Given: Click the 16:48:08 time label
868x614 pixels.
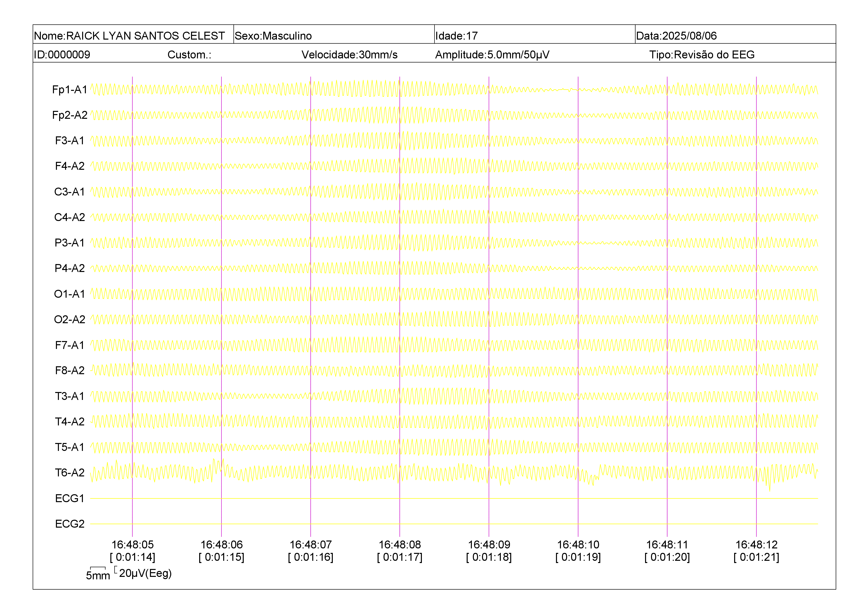Looking at the screenshot, I should [x=400, y=544].
